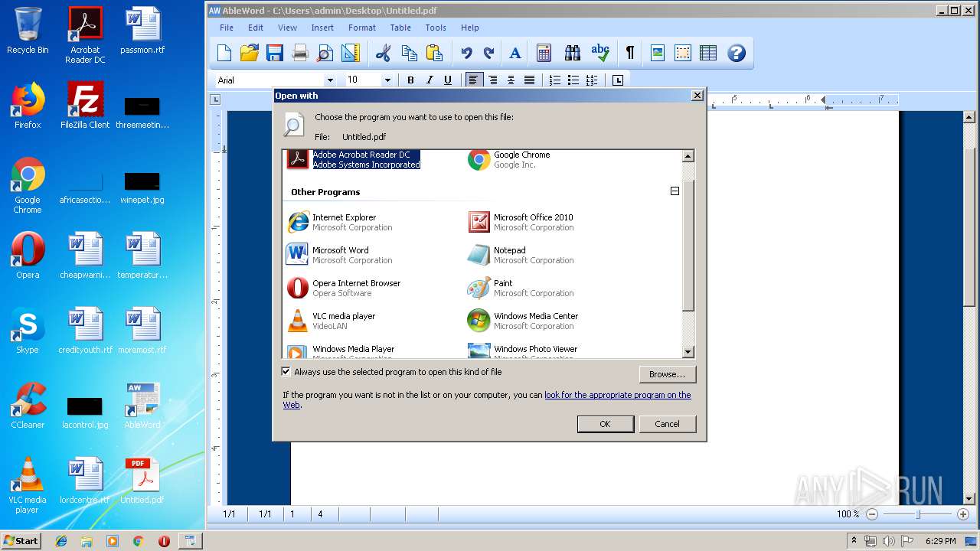980x551 pixels.
Task: Open the Insert menu
Action: [322, 28]
